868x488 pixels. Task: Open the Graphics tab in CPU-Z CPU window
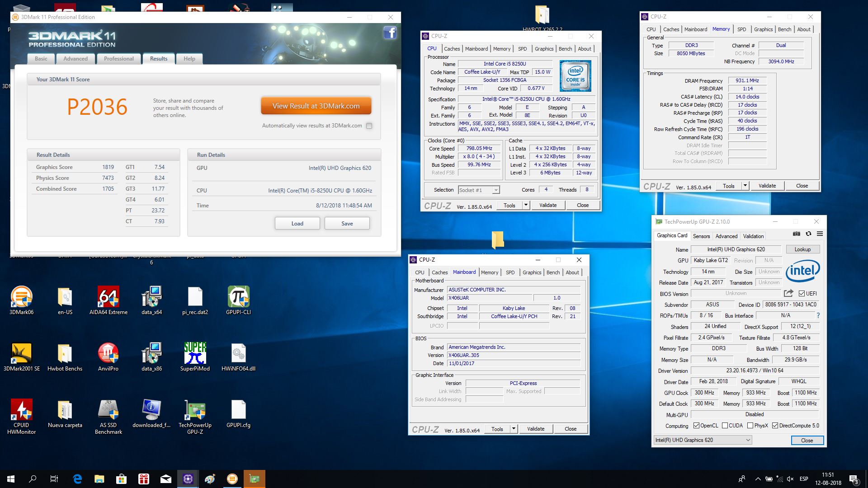544,49
